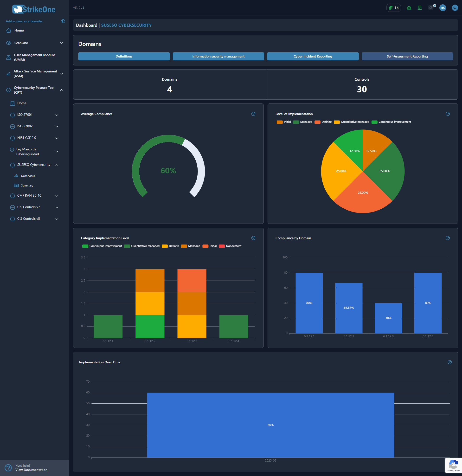Screen dimensions: 462x476
Task: Expand CIS Controls v7 chevron
Action: pos(57,207)
